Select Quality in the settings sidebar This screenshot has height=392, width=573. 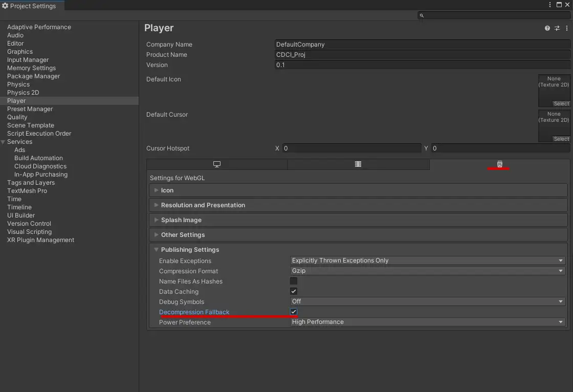[17, 117]
